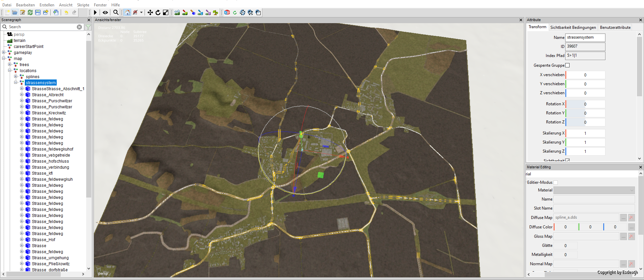Tick the Editier-Modus checkbox

(x=556, y=182)
